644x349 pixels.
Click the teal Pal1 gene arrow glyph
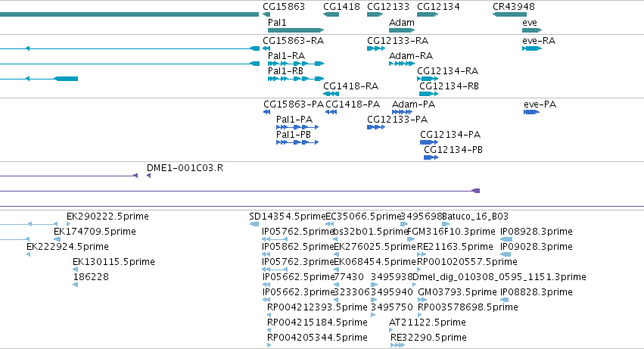[296, 30]
